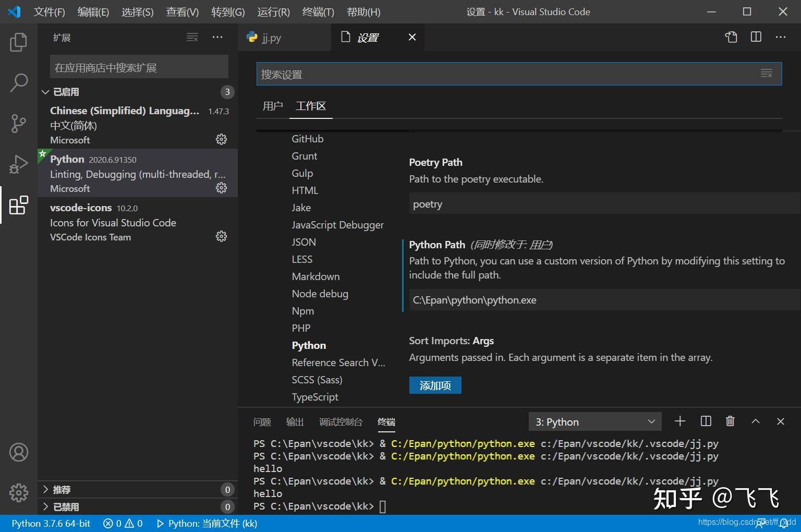Click the 添加项 button under Sort Imports
801x532 pixels.
[435, 385]
